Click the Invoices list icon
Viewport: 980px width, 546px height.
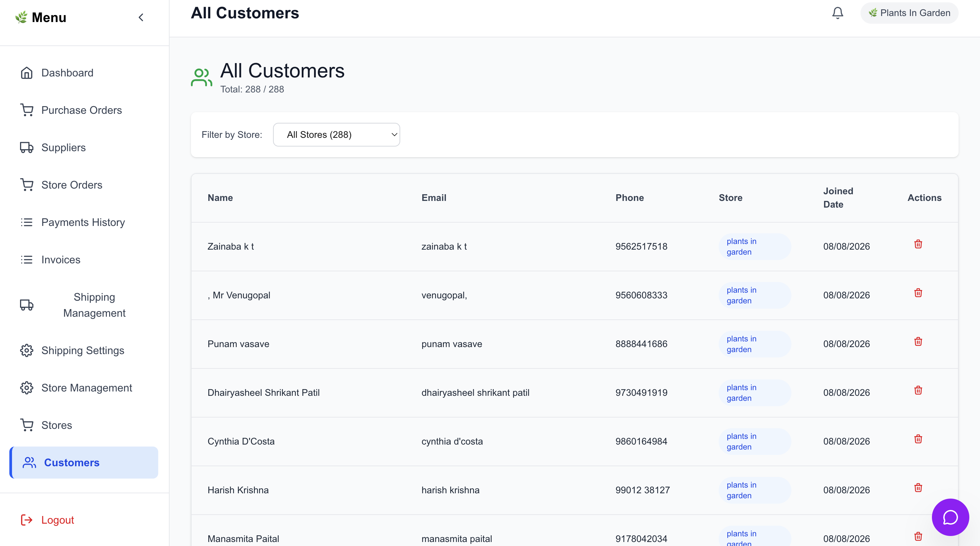pos(27,260)
